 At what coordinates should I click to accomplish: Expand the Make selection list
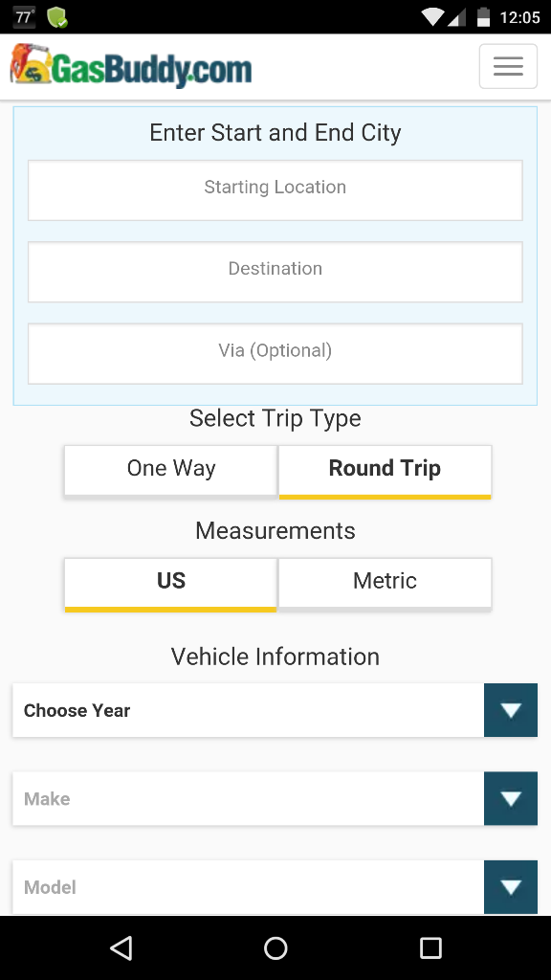[275, 798]
